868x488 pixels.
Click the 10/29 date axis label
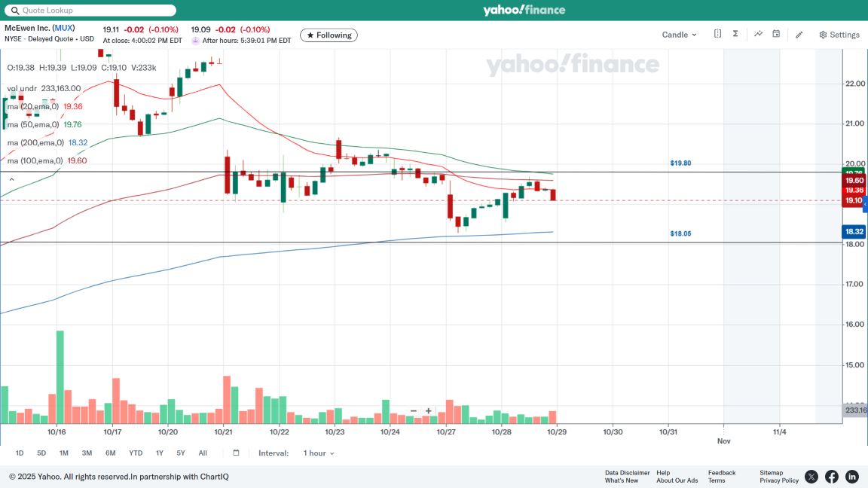557,432
